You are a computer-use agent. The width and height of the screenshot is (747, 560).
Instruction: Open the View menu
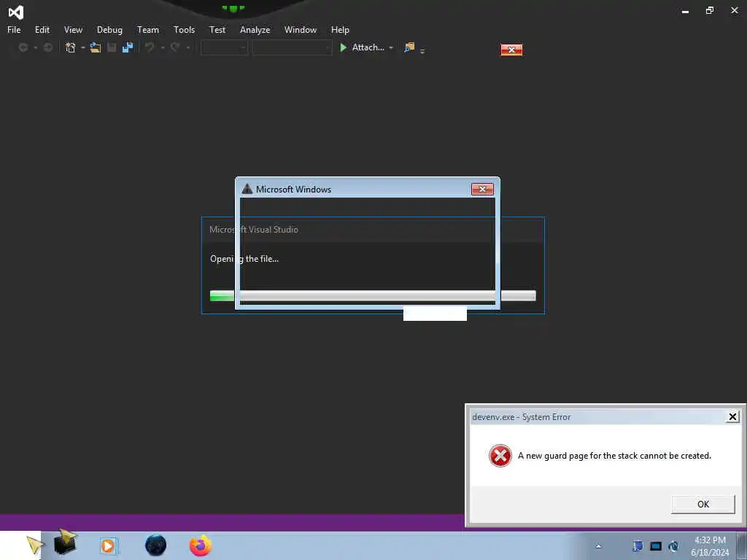[73, 29]
